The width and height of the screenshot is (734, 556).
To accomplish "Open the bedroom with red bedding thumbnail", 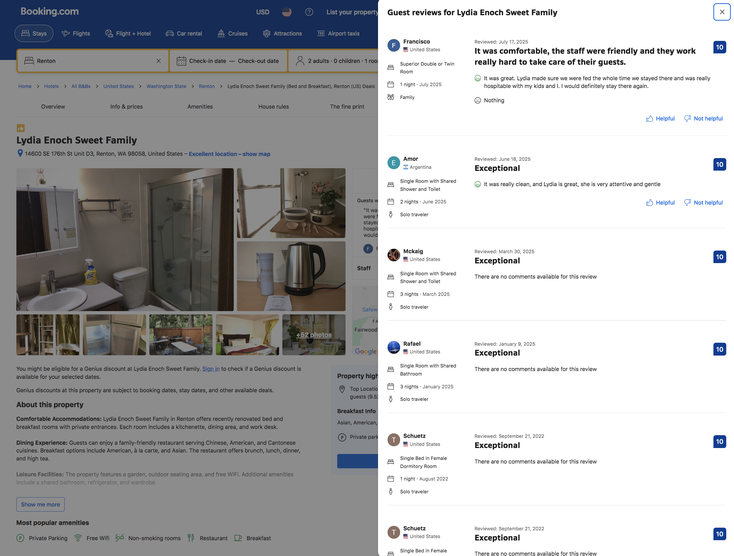I will [247, 335].
